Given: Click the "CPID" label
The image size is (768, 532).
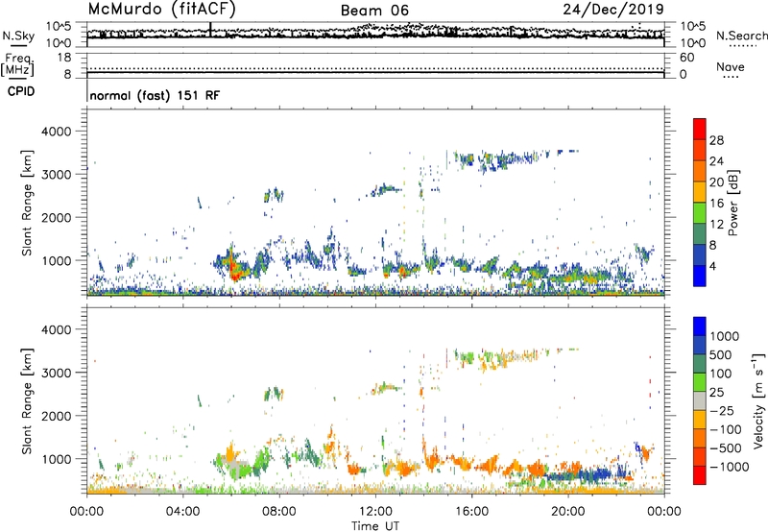Looking at the screenshot, I should click(x=21, y=91).
